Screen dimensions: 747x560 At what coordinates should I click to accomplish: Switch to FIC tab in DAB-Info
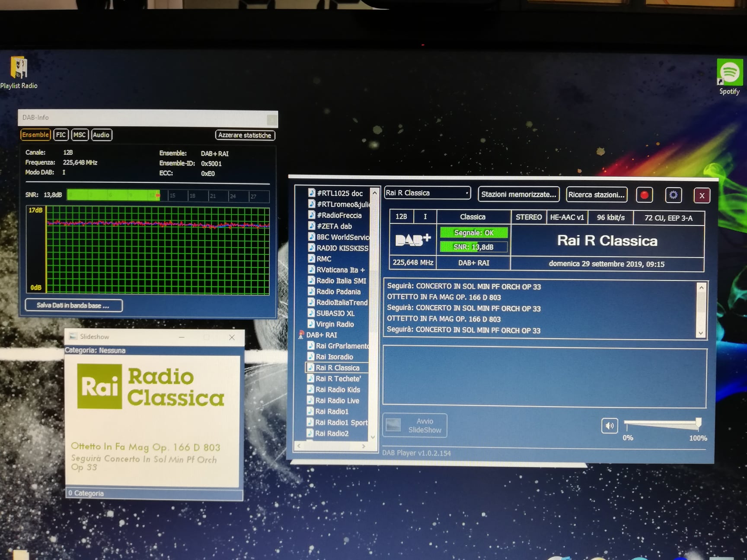[x=61, y=135]
